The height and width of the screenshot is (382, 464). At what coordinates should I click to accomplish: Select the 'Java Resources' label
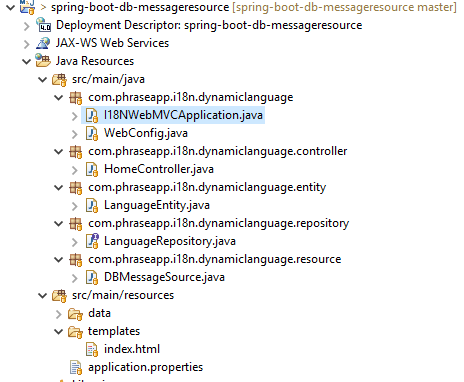pos(95,61)
